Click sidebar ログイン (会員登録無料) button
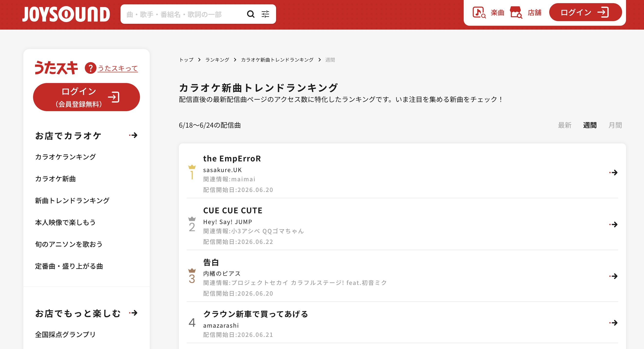The width and height of the screenshot is (644, 349). tap(87, 97)
